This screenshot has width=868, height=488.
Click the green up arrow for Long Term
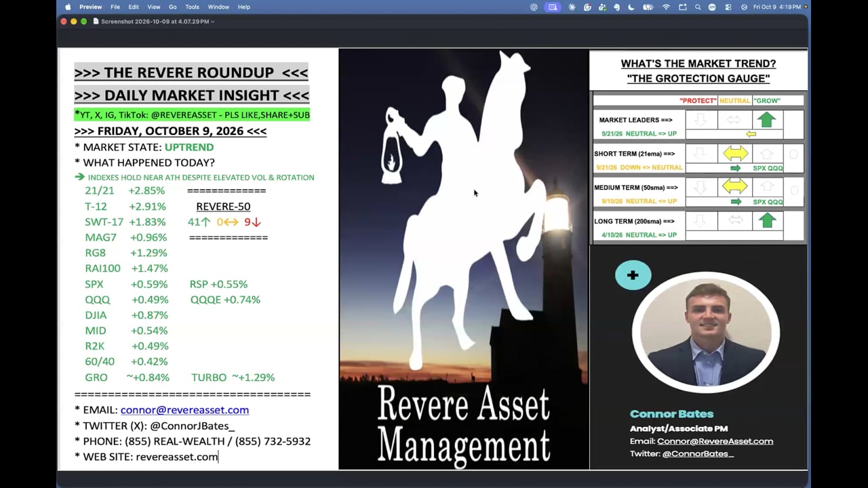[x=766, y=220]
